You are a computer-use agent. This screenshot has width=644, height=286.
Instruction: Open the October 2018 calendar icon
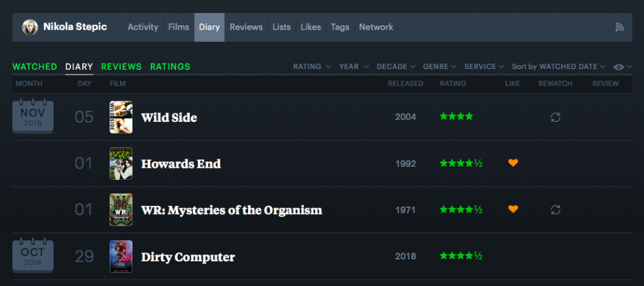pos(33,256)
